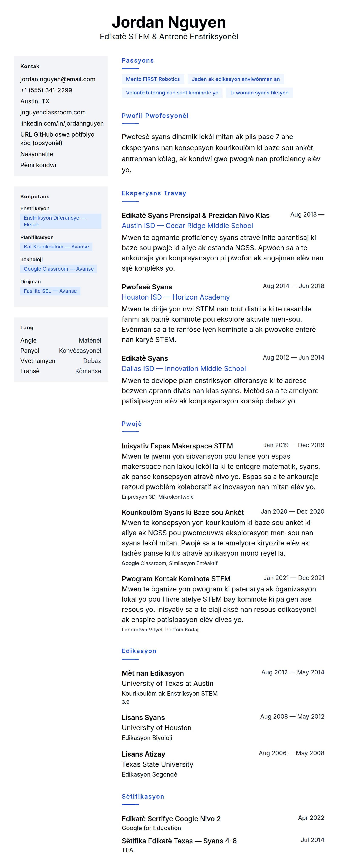Screen dimensions: 338x868
Task: Click the Fasilite SEL — Avanse skill badge
Action: pos(50,291)
